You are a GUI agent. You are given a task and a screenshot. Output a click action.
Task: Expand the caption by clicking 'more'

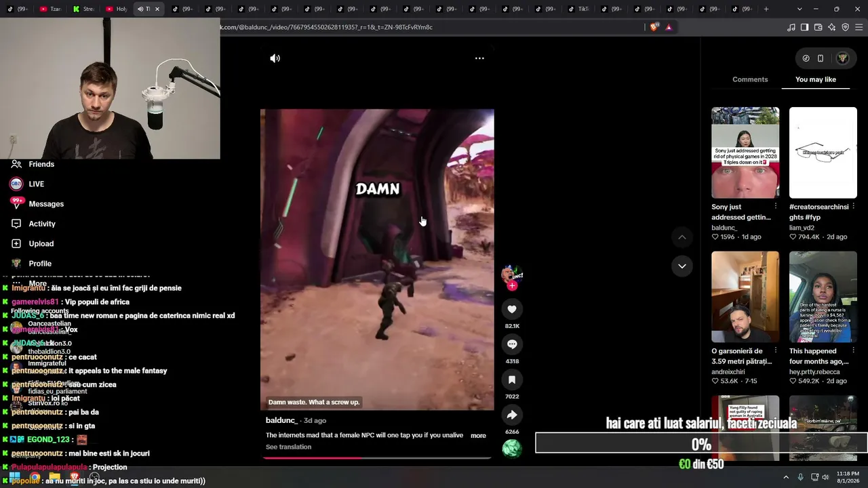(x=478, y=436)
